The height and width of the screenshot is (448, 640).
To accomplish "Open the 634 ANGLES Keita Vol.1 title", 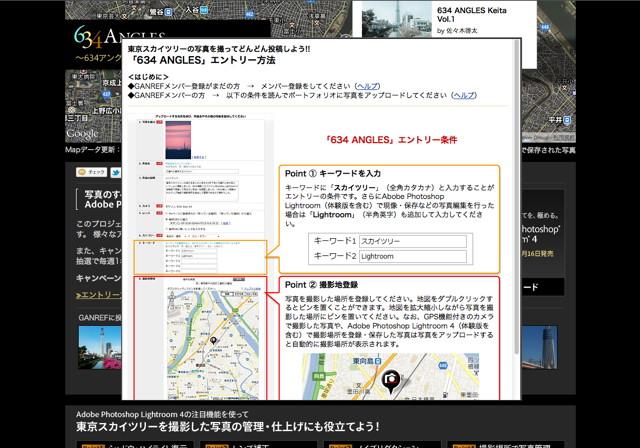I will click(471, 15).
